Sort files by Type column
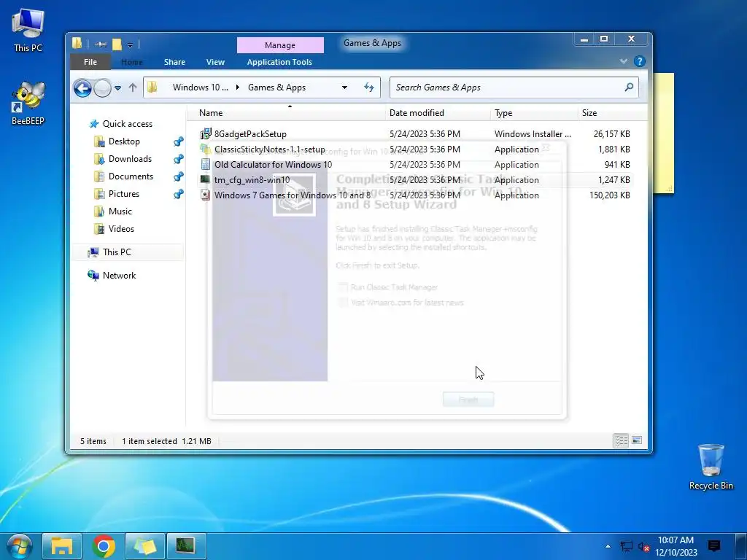This screenshot has width=747, height=560. tap(503, 113)
